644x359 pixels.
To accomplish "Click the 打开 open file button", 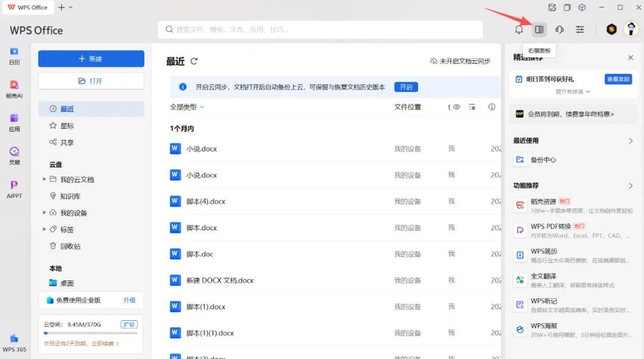I will click(91, 81).
